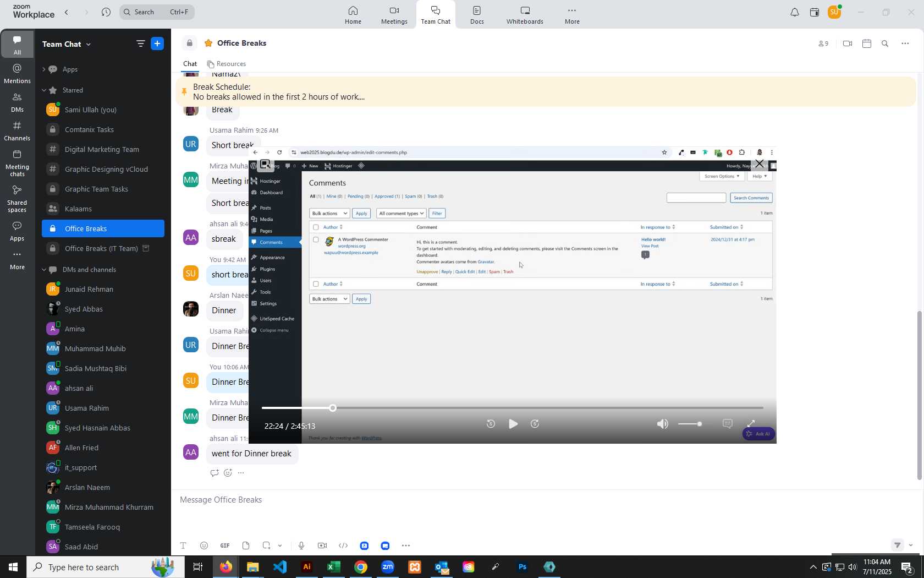Expand the video to full screen
Image resolution: width=924 pixels, height=578 pixels.
coord(751,423)
